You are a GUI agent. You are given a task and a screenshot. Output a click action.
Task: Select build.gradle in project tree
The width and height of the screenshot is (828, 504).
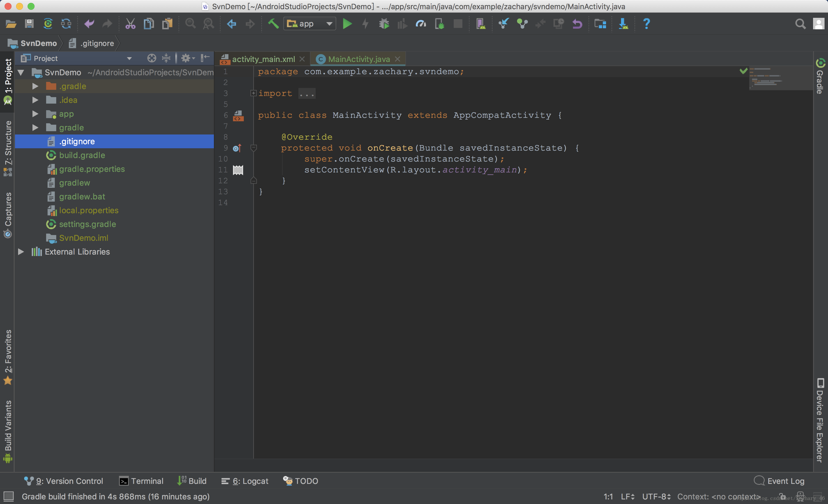(x=114, y=155)
